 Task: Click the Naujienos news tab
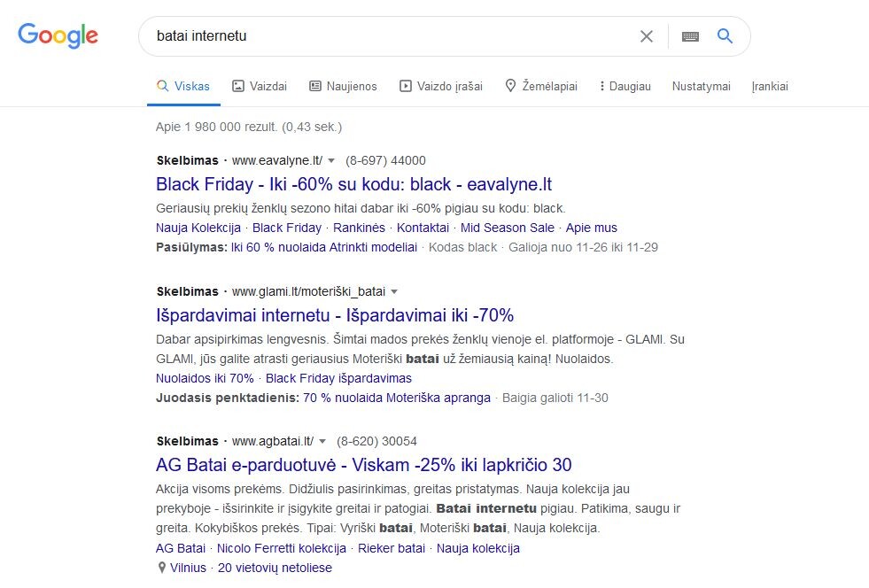click(x=343, y=86)
